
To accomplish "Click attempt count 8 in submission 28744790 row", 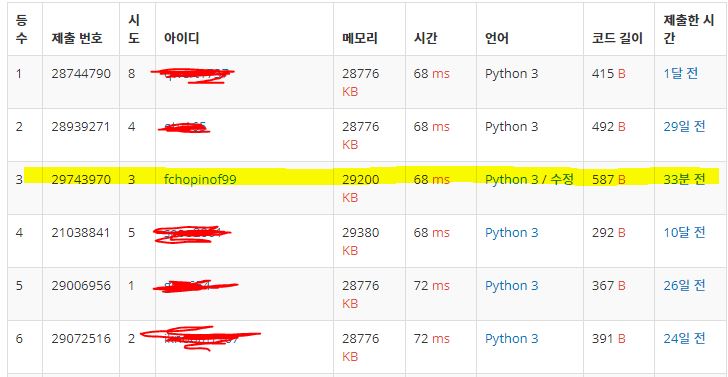I will coord(132,73).
